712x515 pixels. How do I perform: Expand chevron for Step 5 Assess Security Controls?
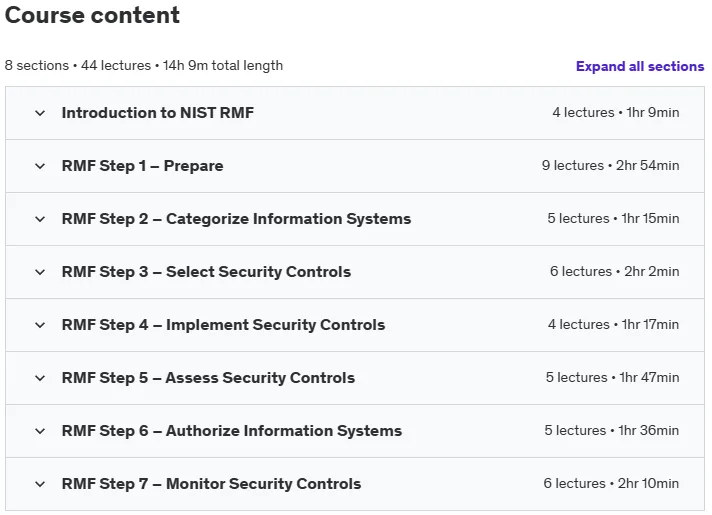[40, 378]
